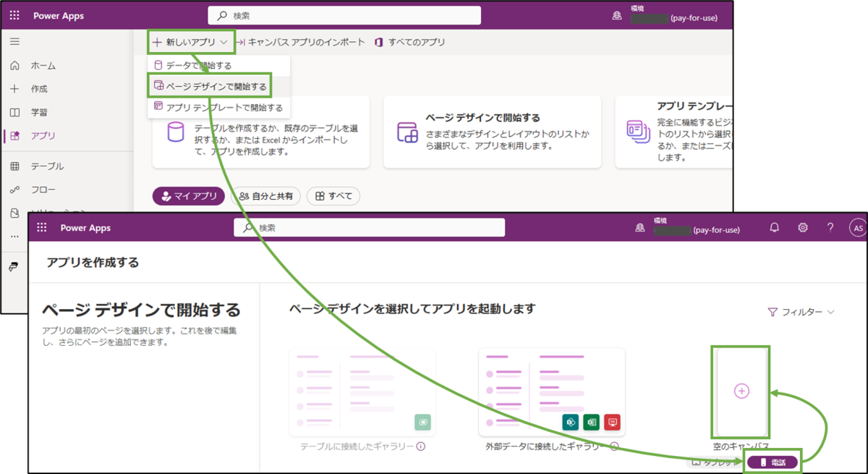Choose ページ デザインで開始する from the dropdown menu

209,87
